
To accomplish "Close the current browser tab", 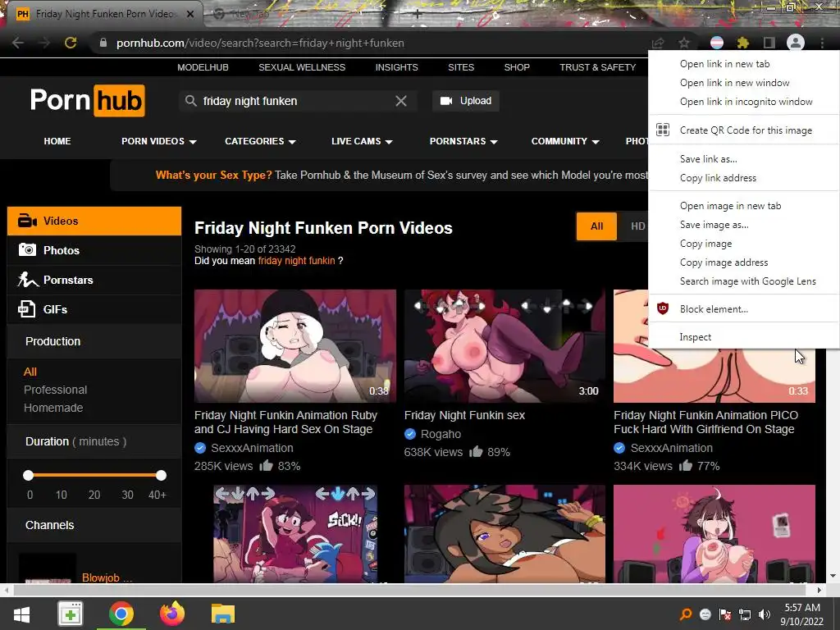I will point(190,14).
